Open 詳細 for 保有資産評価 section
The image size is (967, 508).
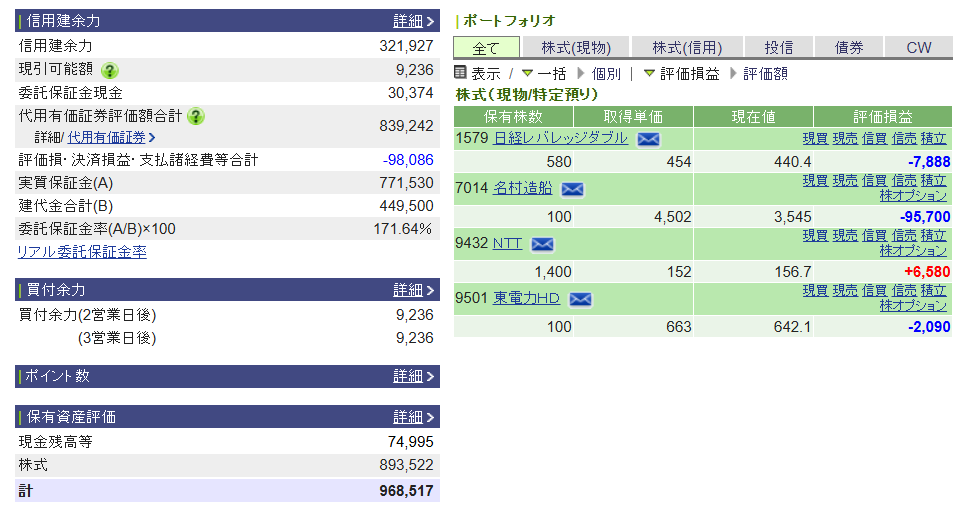pyautogui.click(x=414, y=417)
